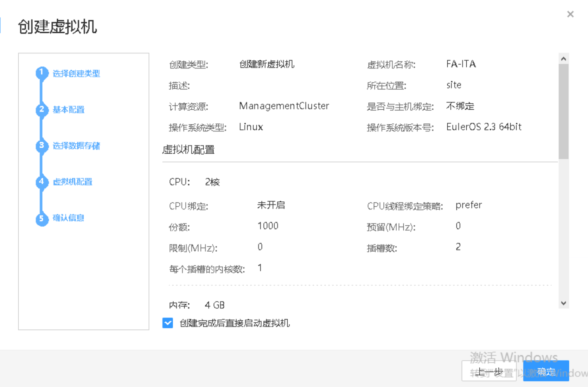Image resolution: width=588 pixels, height=387 pixels.
Task: Enable the start-after-creation option
Action: (168, 323)
